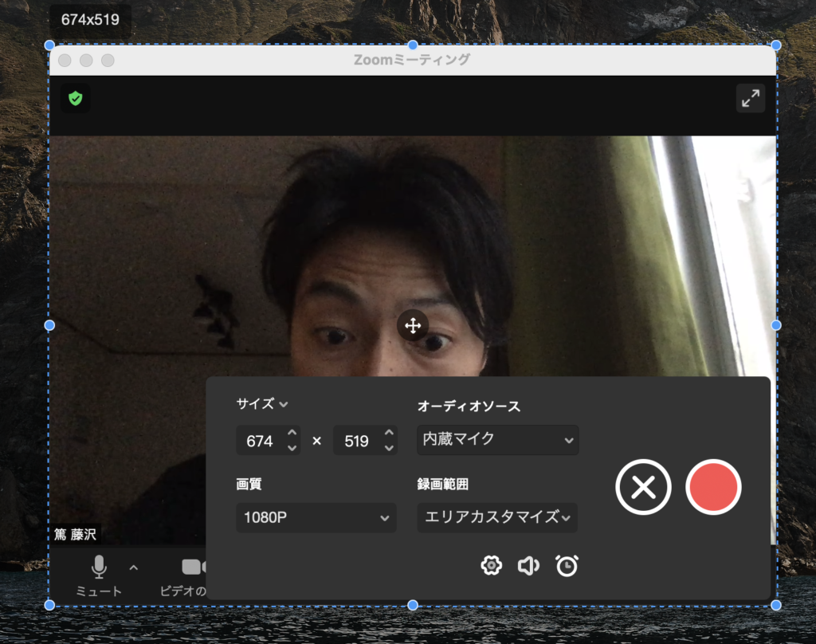Click the bottom-center selection resize handle
Screen dimensions: 816x644
[x=413, y=605]
